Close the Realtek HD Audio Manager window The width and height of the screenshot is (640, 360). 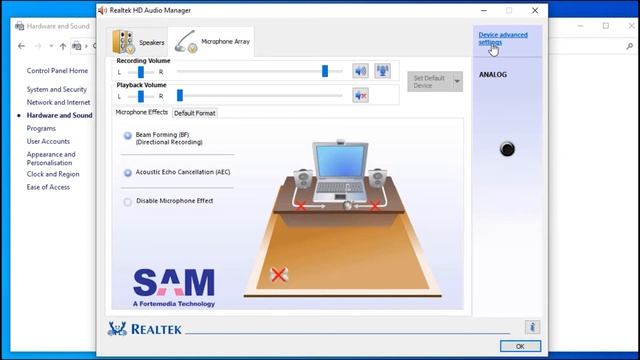coord(535,11)
